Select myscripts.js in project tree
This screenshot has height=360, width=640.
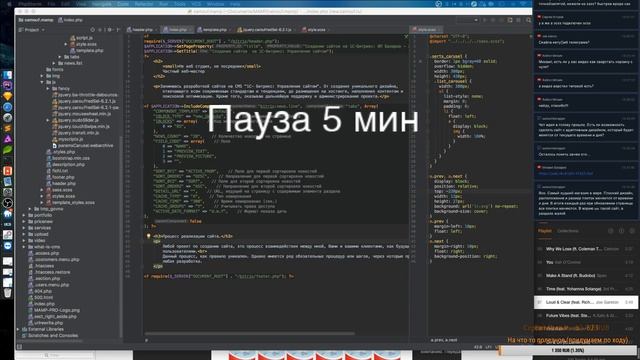click(x=70, y=139)
